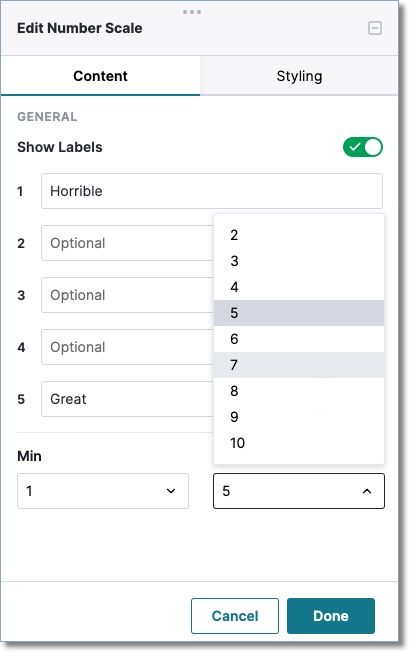Collapse the Max value dropdown showing 5

click(299, 491)
